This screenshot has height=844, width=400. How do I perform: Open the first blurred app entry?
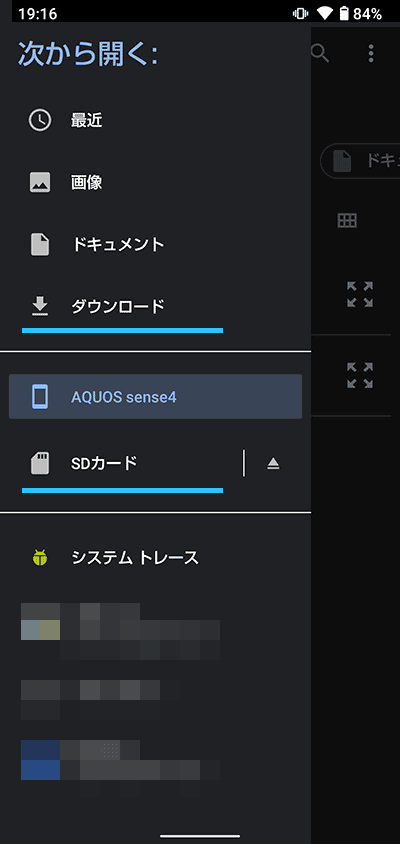coord(121,631)
